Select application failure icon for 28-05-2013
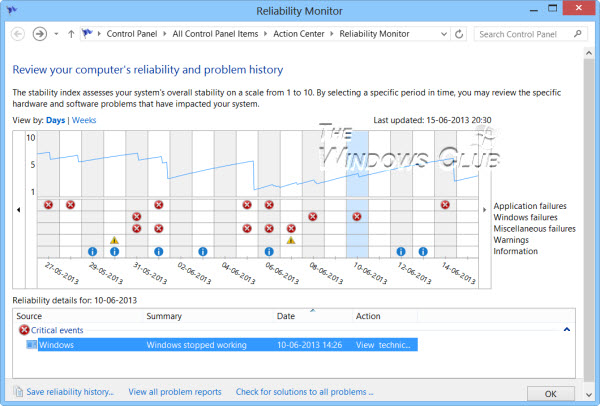 (70, 205)
